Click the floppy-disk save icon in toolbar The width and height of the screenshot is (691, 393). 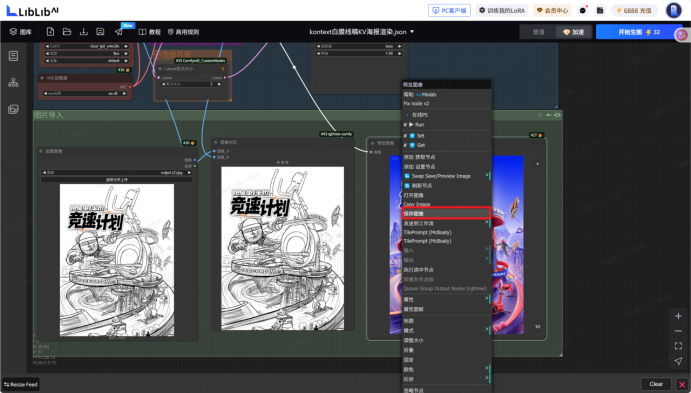click(x=100, y=32)
